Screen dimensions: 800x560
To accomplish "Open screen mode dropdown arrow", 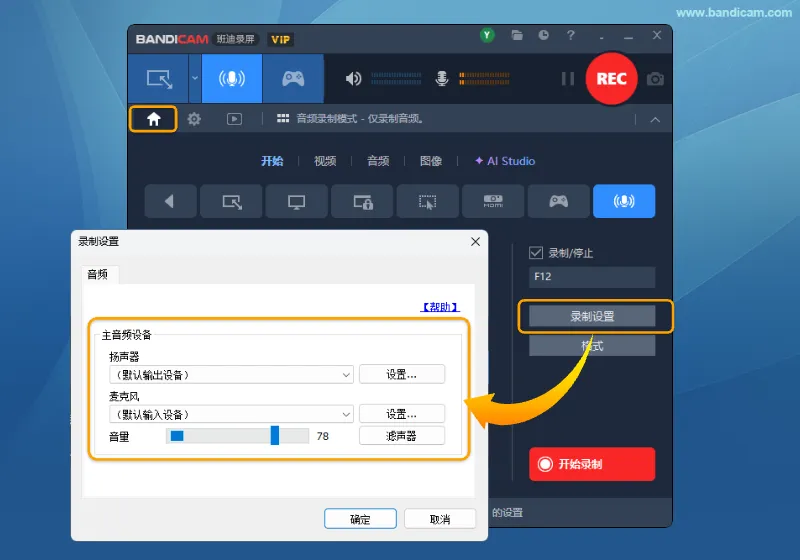I will 195,79.
